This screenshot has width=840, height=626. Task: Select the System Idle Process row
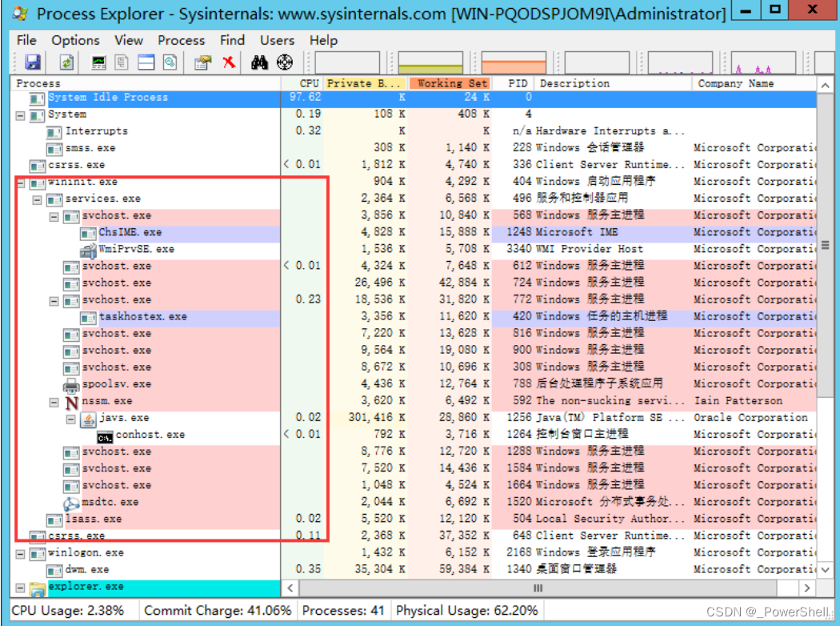click(x=414, y=98)
